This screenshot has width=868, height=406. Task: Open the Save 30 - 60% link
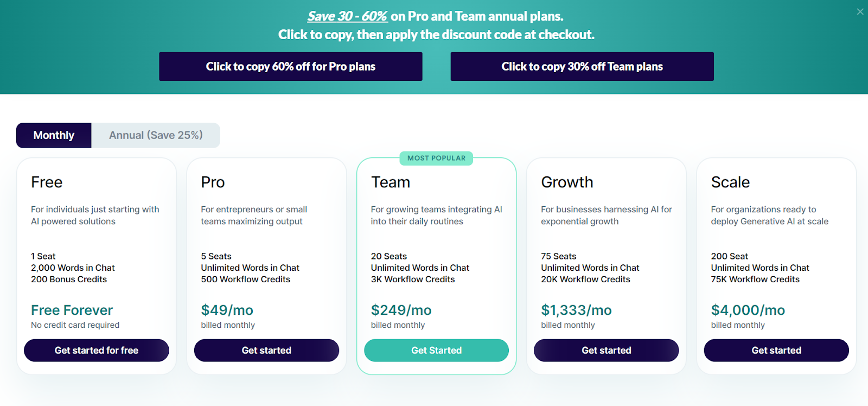pyautogui.click(x=347, y=16)
